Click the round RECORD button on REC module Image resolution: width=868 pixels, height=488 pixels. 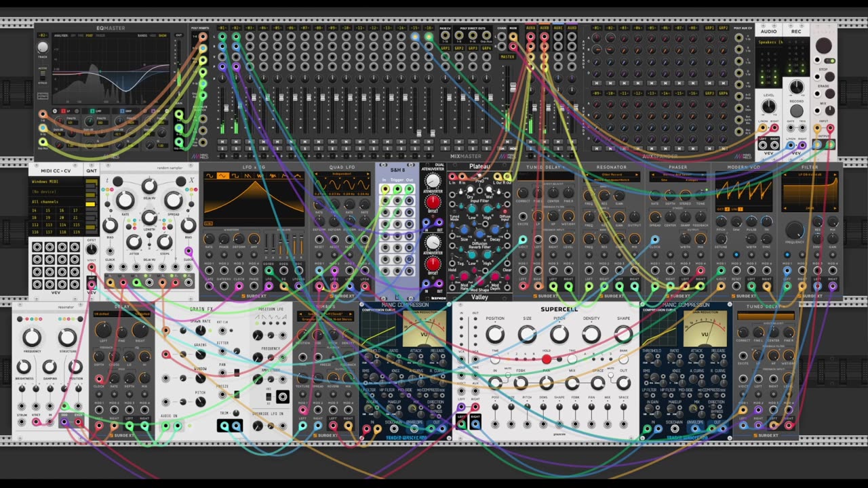tap(797, 111)
